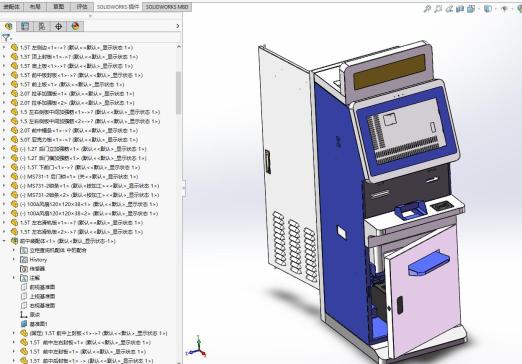
Task: Expand the 注解 annotations node
Action: pyautogui.click(x=14, y=278)
